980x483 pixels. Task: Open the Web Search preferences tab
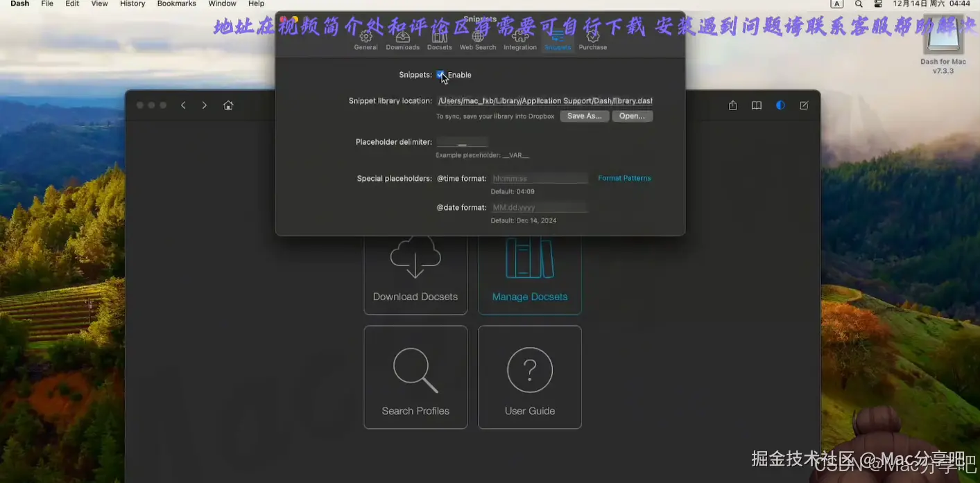[x=478, y=40]
